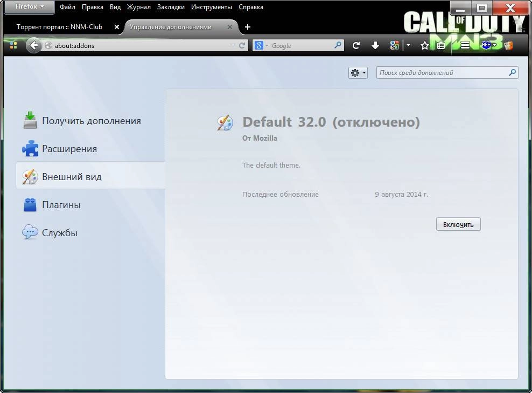Click the magnifier icon in add-ons search
Image resolution: width=532 pixels, height=393 pixels.
pos(512,72)
